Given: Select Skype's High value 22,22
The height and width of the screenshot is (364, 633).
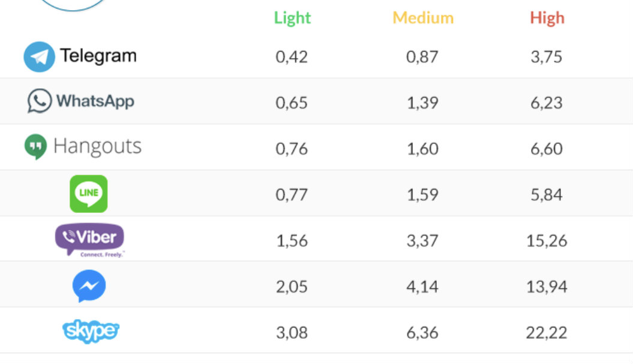Looking at the screenshot, I should point(547,333).
